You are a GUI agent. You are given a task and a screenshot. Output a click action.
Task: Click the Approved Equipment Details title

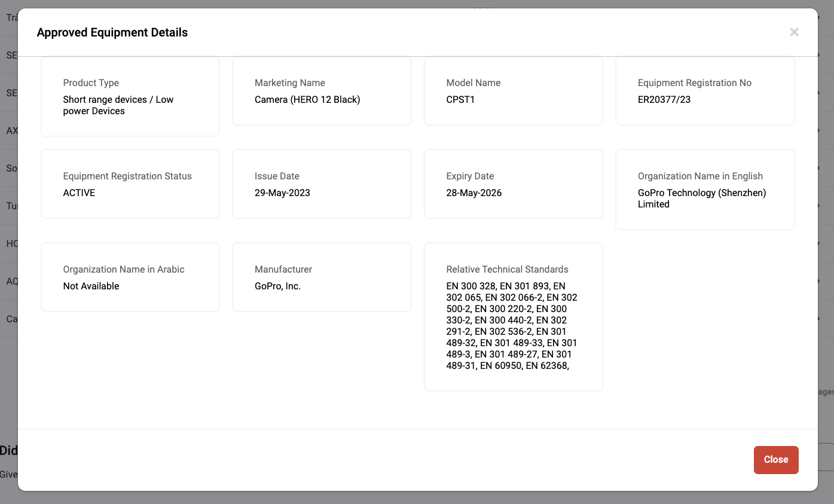pos(112,33)
